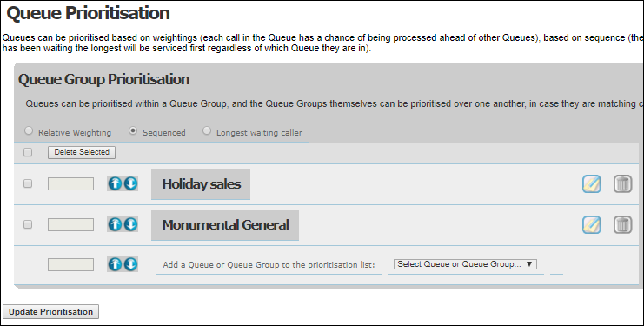The width and height of the screenshot is (644, 326).
Task: Click up arrow in the add-queue row
Action: [x=115, y=264]
